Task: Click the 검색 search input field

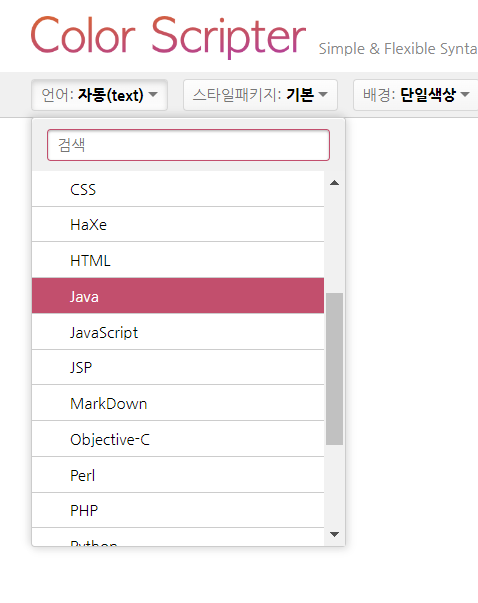Action: [x=188, y=145]
